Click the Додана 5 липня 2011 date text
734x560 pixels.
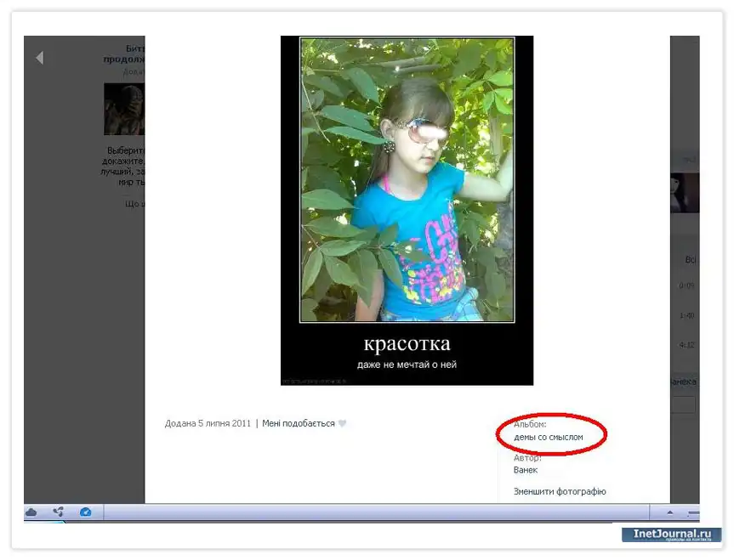pos(208,423)
